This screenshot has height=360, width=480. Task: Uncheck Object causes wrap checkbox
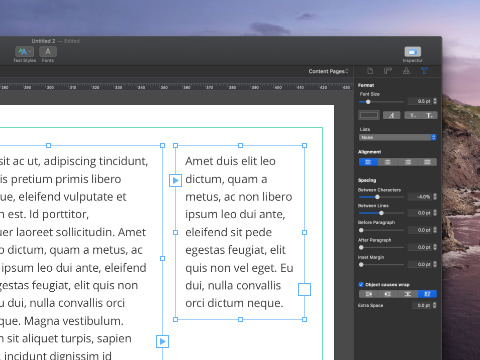pos(361,284)
